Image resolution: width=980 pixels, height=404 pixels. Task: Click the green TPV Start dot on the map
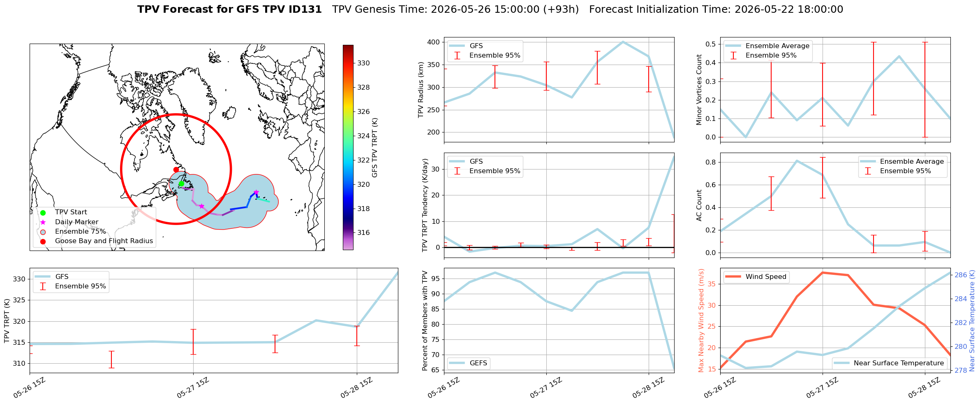[181, 183]
